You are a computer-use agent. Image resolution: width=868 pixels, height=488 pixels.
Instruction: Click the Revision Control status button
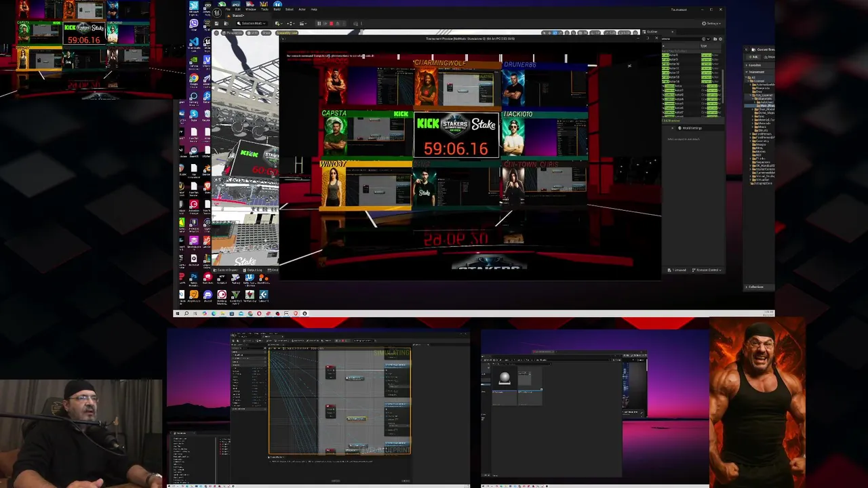[x=708, y=270]
